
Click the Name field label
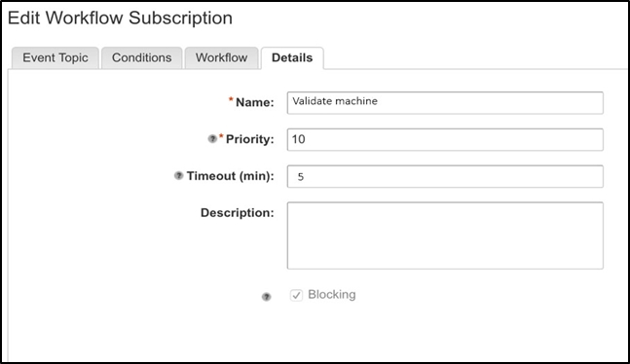(255, 102)
